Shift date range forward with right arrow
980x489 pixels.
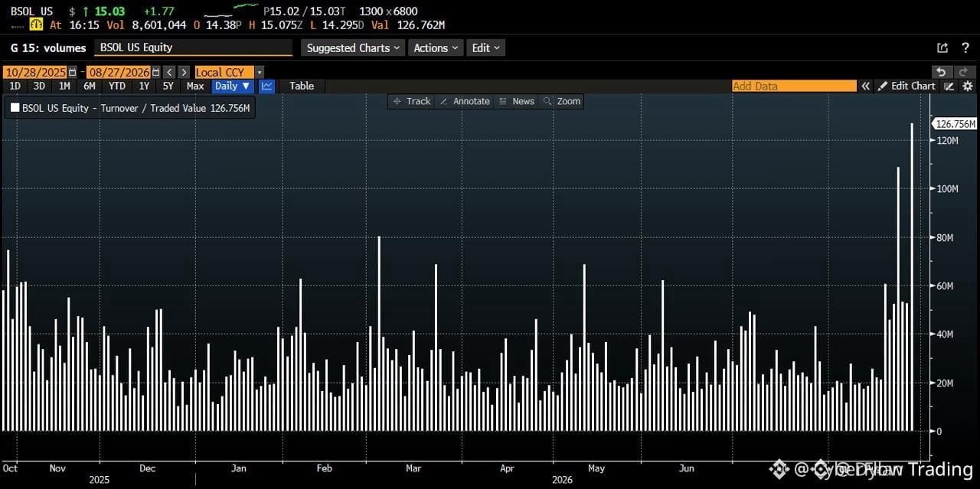click(184, 72)
